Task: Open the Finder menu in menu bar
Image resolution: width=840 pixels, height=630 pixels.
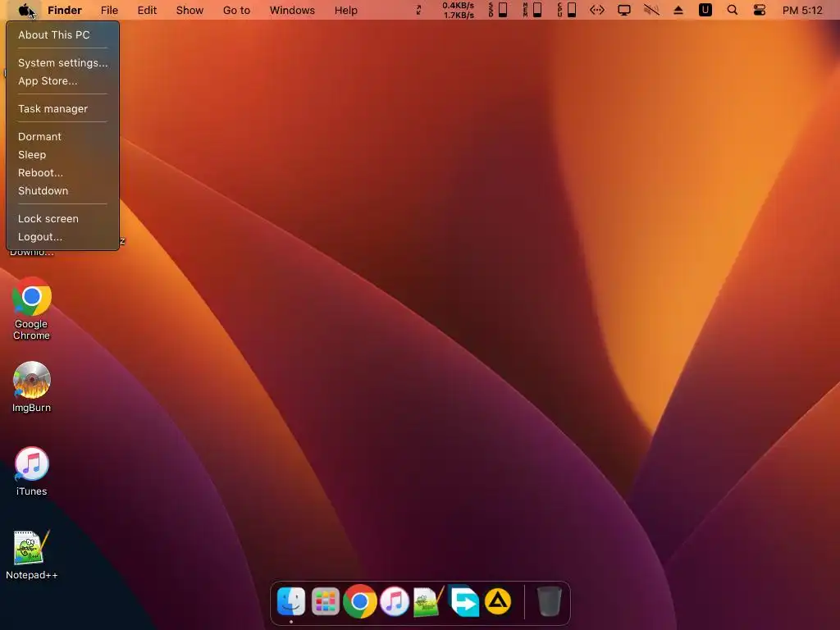Action: coord(65,10)
